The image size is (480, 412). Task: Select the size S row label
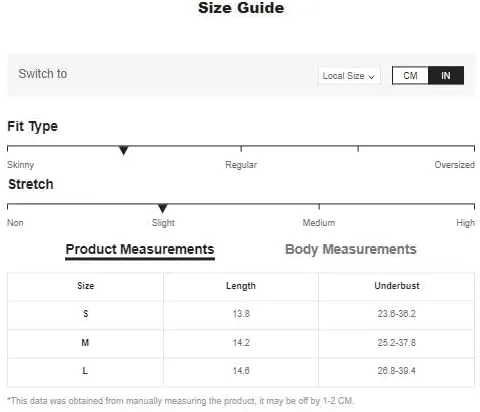(x=86, y=314)
